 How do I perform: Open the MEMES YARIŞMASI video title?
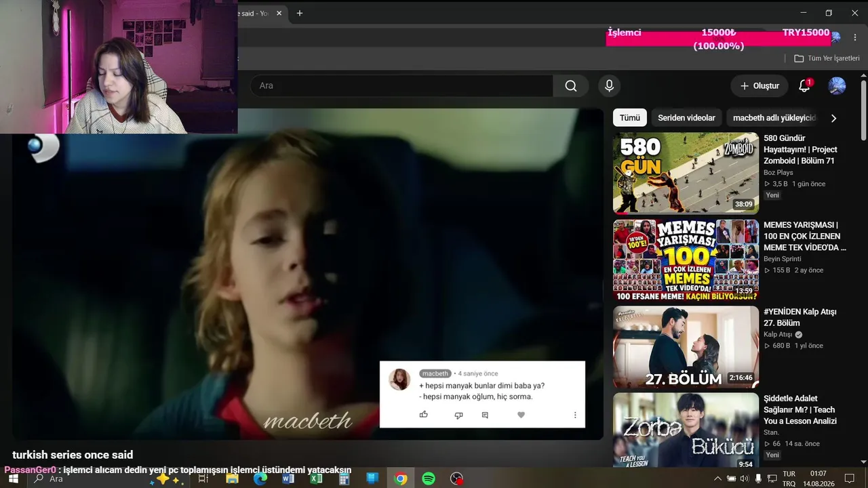click(x=805, y=237)
